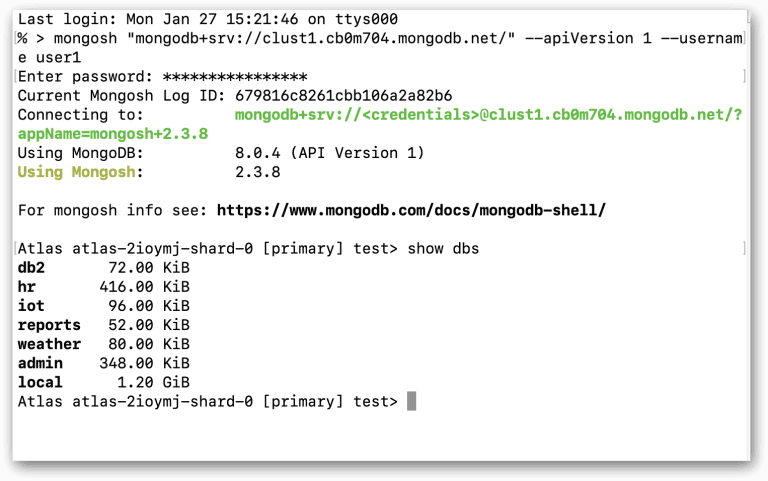Click the yellow 'Using Mongosh' label
The height and width of the screenshot is (481, 768).
point(76,172)
